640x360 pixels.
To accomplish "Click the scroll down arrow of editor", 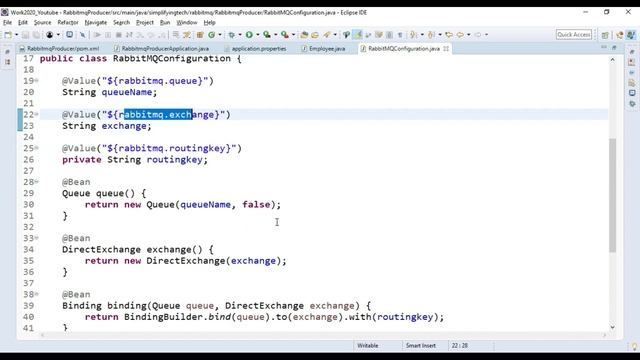I will click(612, 327).
